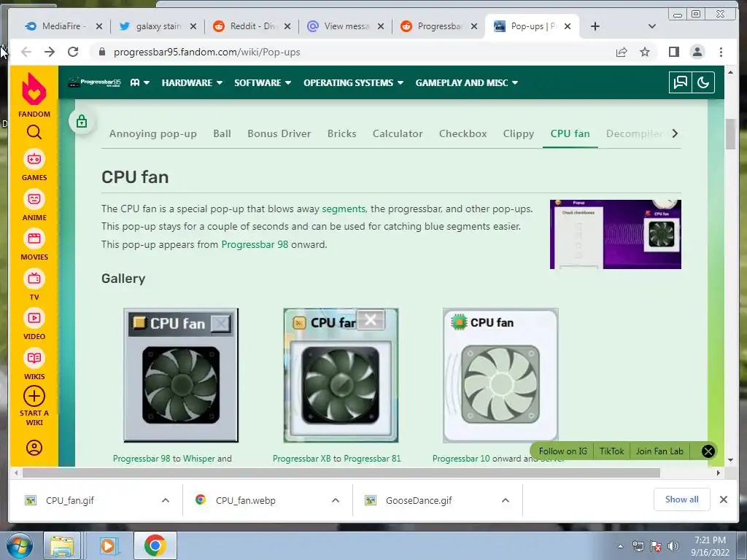Open the Progressbar XB caption link
Image resolution: width=747 pixels, height=560 pixels.
(301, 459)
